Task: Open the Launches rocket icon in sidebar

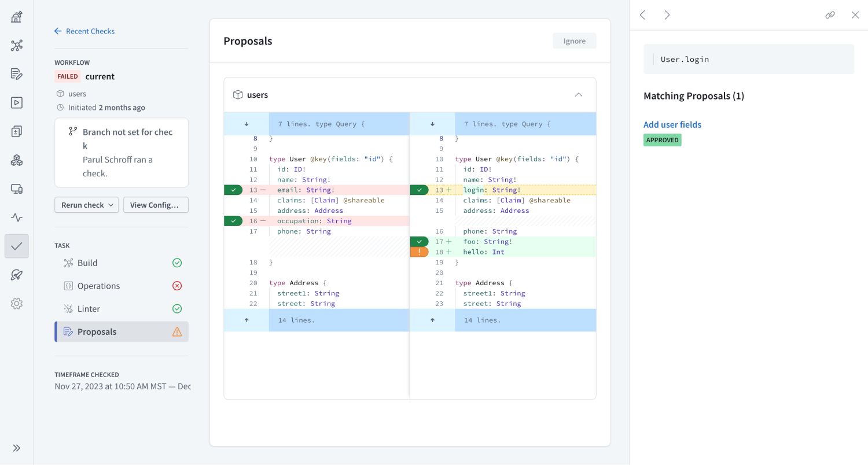Action: tap(17, 275)
